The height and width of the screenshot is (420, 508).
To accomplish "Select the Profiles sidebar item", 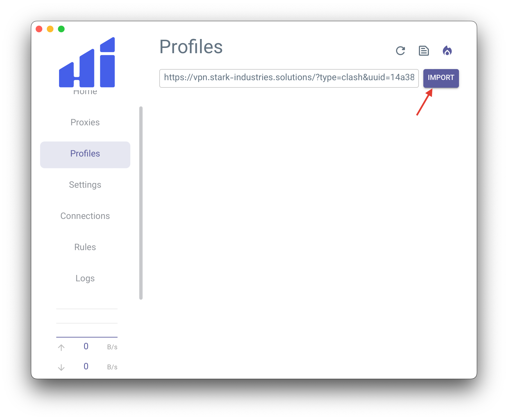I will (x=85, y=154).
